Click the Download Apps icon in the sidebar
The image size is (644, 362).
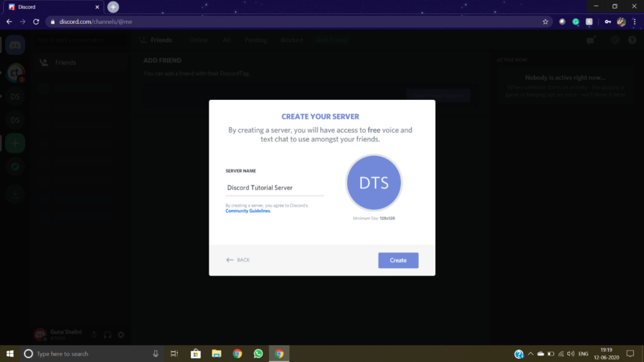point(15,194)
